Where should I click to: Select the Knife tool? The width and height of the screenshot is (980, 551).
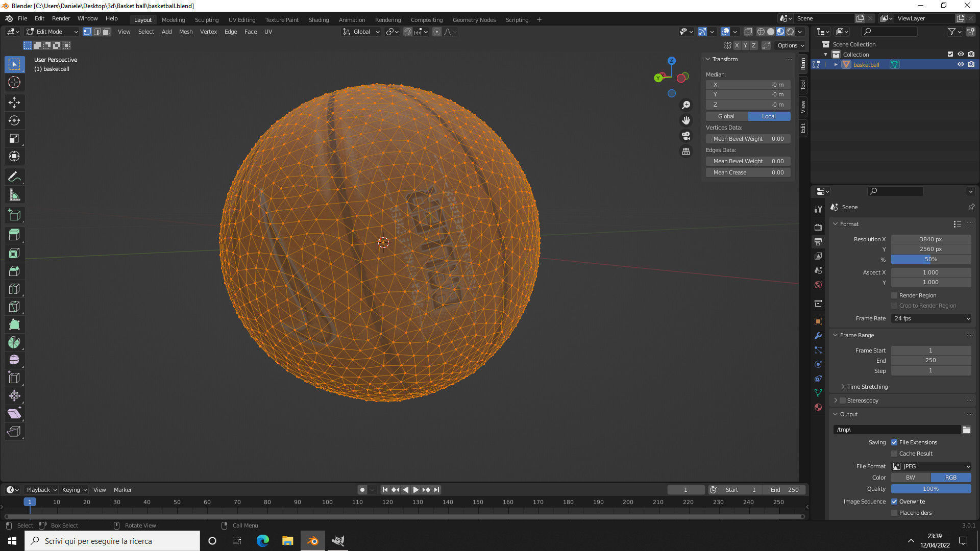[x=14, y=307]
